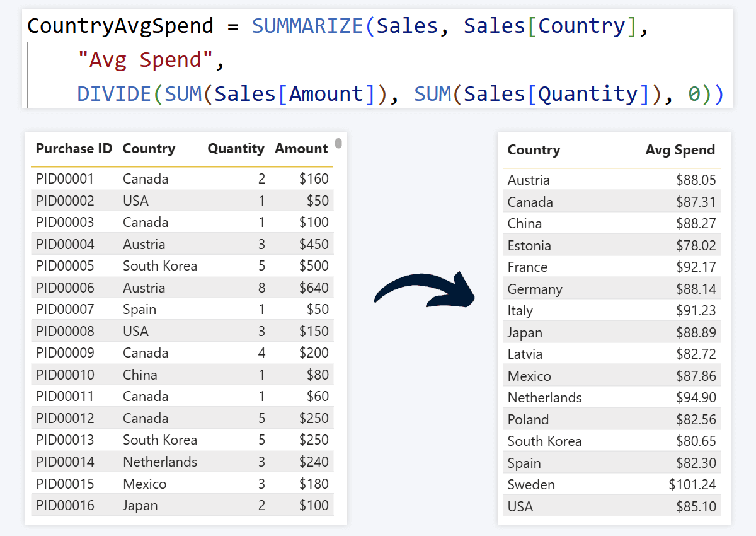This screenshot has width=756, height=536.
Task: Select cell PID00012
Action: [x=65, y=418]
